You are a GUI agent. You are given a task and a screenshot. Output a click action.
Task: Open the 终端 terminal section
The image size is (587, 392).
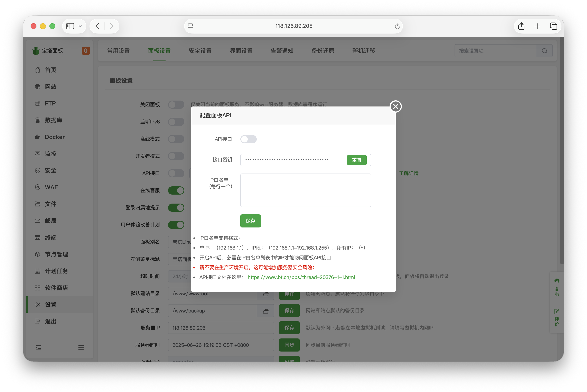[50, 237]
